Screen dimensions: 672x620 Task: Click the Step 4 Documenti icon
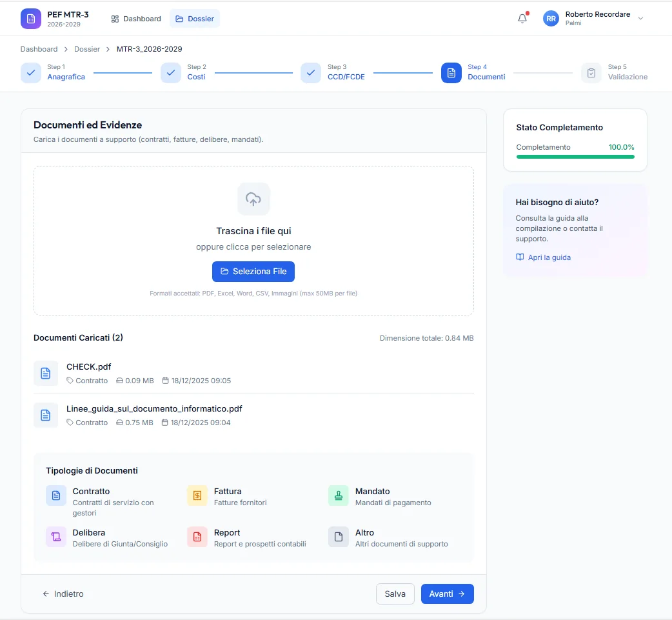(451, 73)
